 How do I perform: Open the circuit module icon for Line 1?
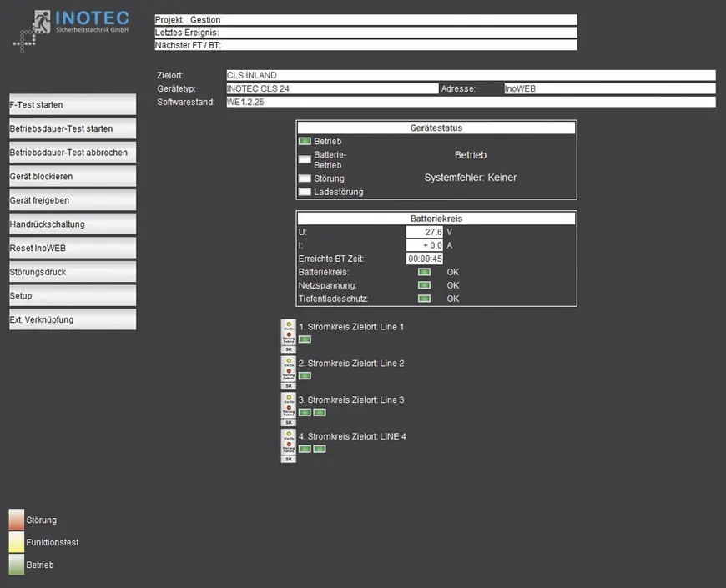click(x=288, y=332)
